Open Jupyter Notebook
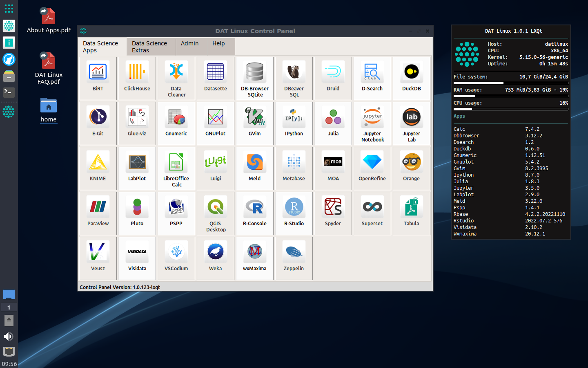 [x=372, y=123]
